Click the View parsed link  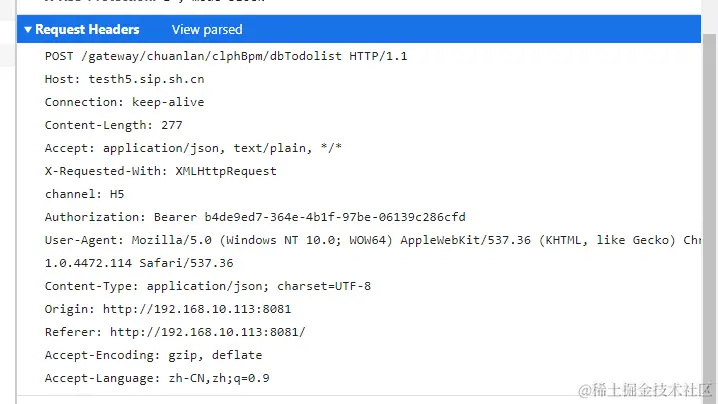pyautogui.click(x=207, y=29)
